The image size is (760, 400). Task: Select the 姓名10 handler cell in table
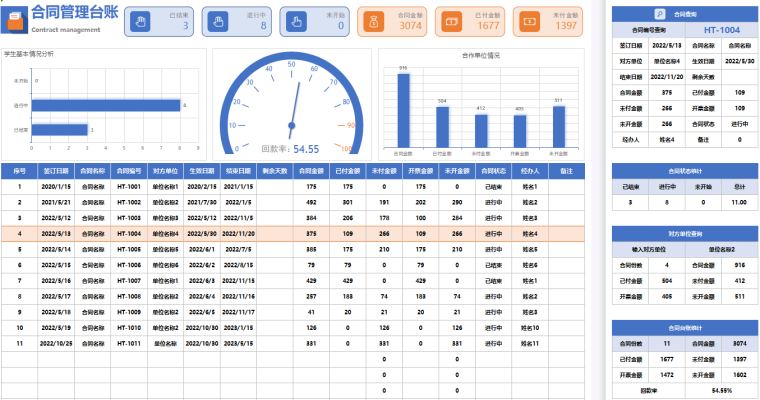(x=529, y=327)
